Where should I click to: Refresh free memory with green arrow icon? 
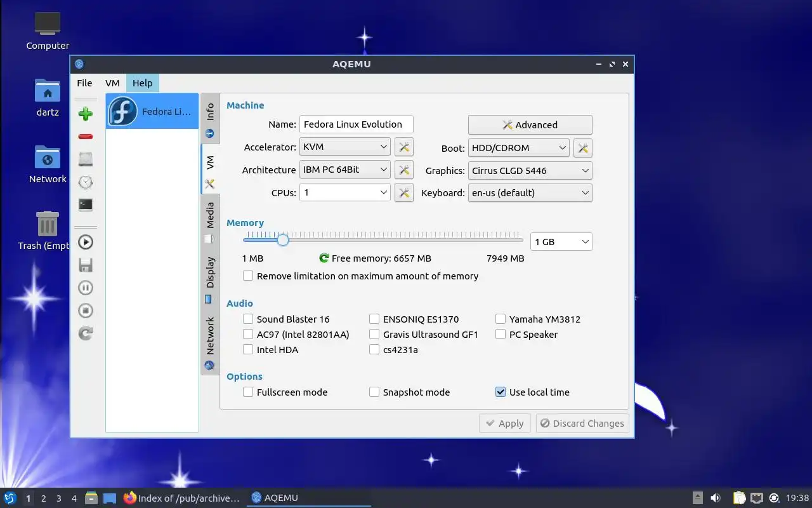tap(324, 258)
